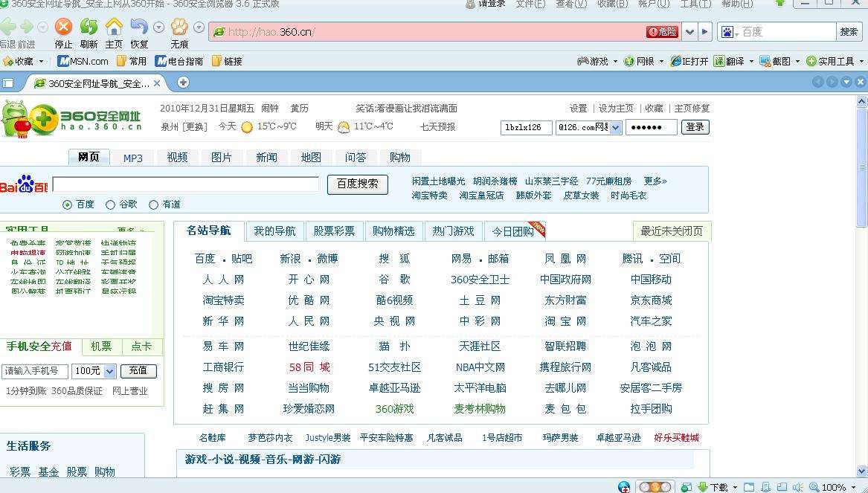Click the 充值 recharge button
The height and width of the screenshot is (493, 868).
coord(138,371)
